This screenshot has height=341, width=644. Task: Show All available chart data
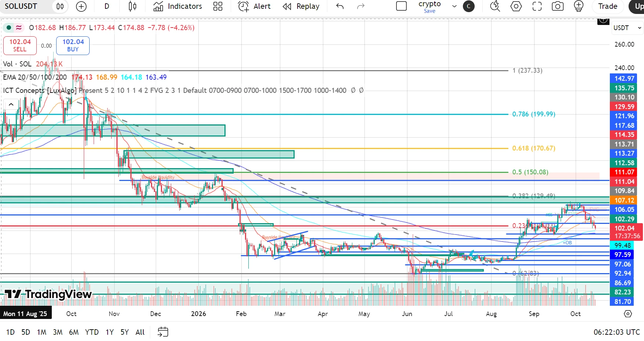pos(140,332)
